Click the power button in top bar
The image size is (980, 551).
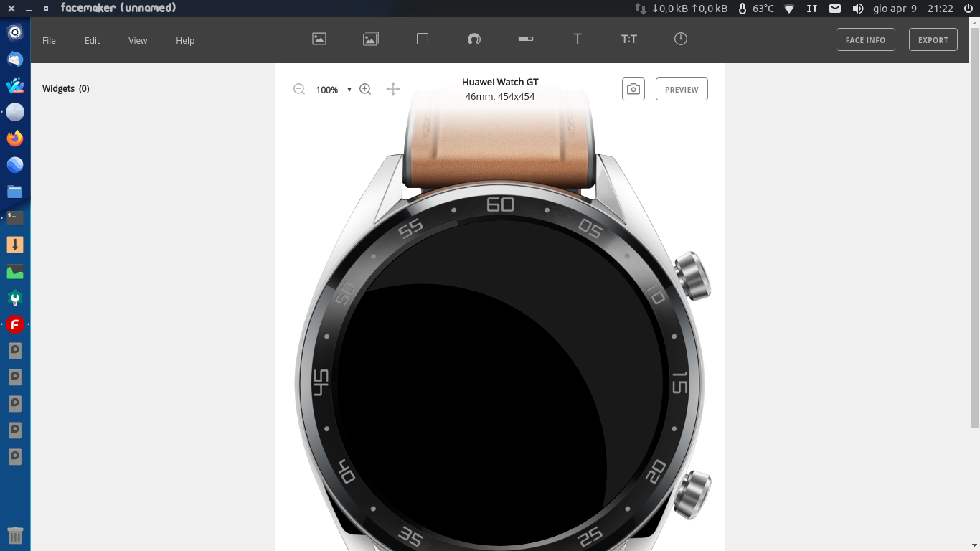[x=968, y=9]
